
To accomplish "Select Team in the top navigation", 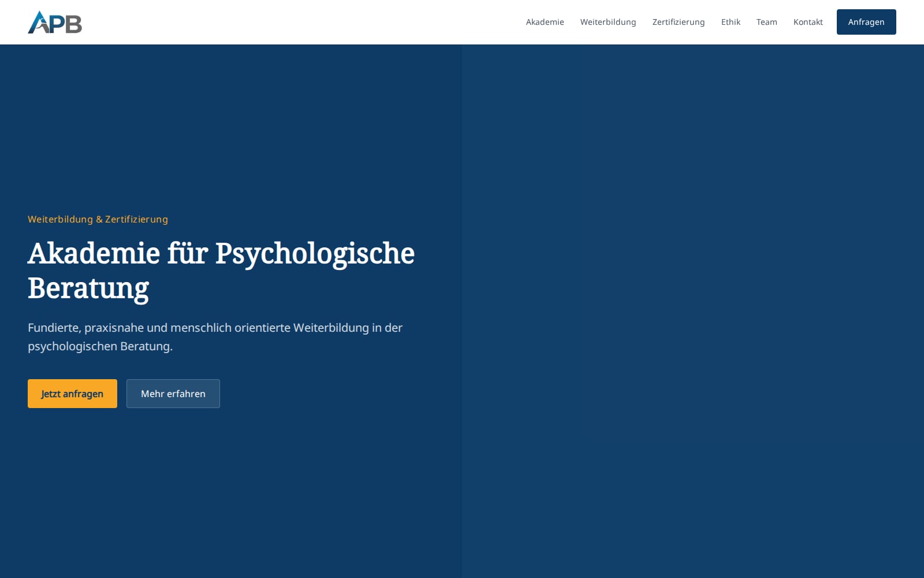I will click(x=766, y=22).
